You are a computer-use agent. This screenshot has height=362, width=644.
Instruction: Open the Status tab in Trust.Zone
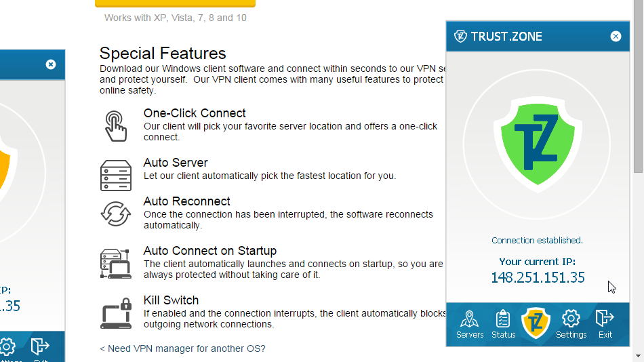coord(503,324)
